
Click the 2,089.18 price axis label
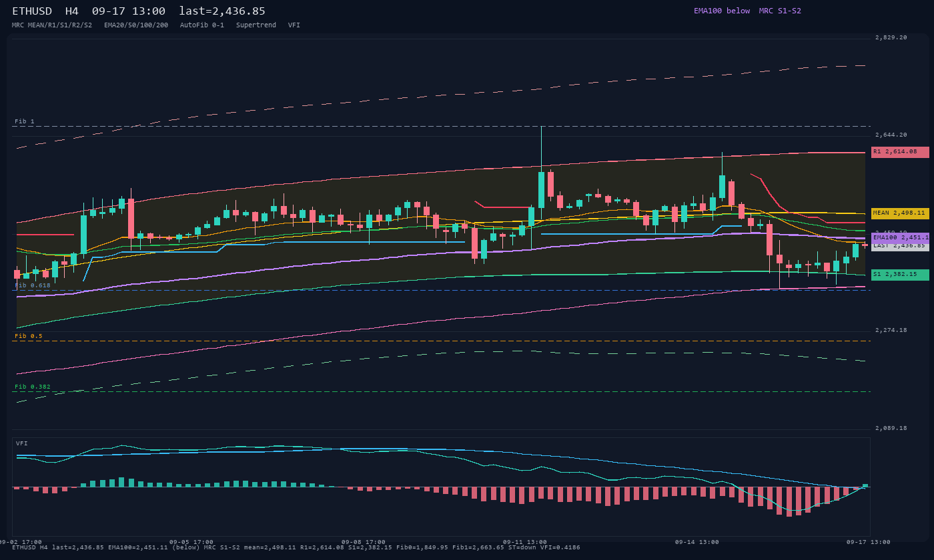click(891, 428)
